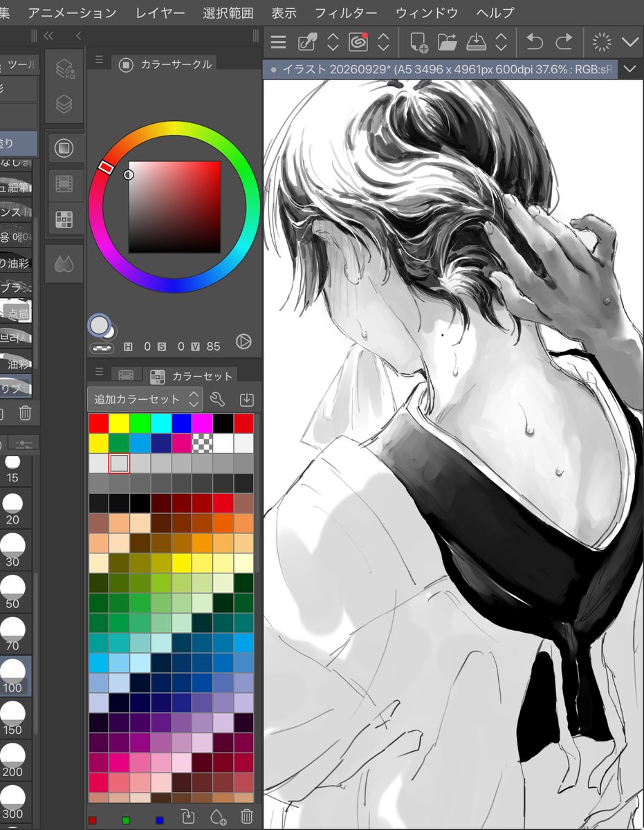Image resolution: width=644 pixels, height=830 pixels.
Task: Select brush size preset 300
Action: [12, 802]
